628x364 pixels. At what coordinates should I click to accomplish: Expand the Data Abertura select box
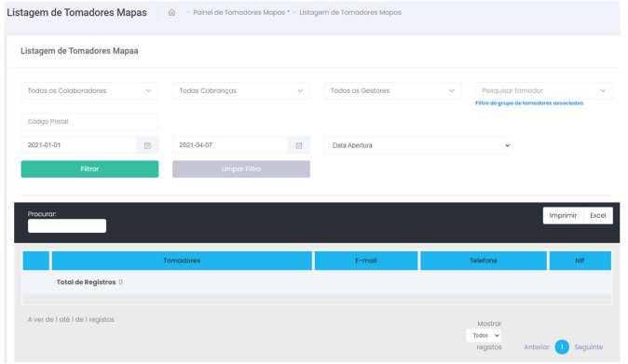[x=417, y=145]
